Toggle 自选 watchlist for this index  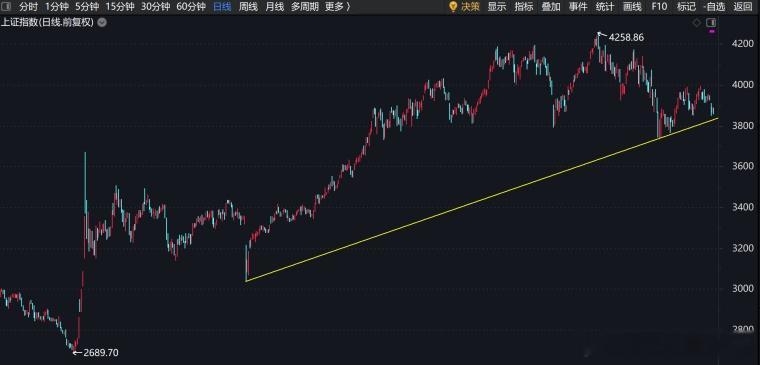click(714, 7)
